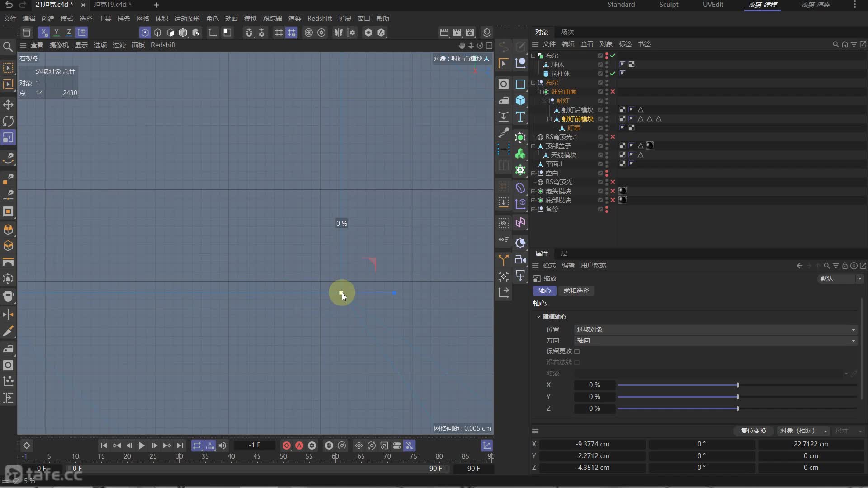Select the 天线模块 object
Screen dimensions: 868x488
(x=563, y=155)
